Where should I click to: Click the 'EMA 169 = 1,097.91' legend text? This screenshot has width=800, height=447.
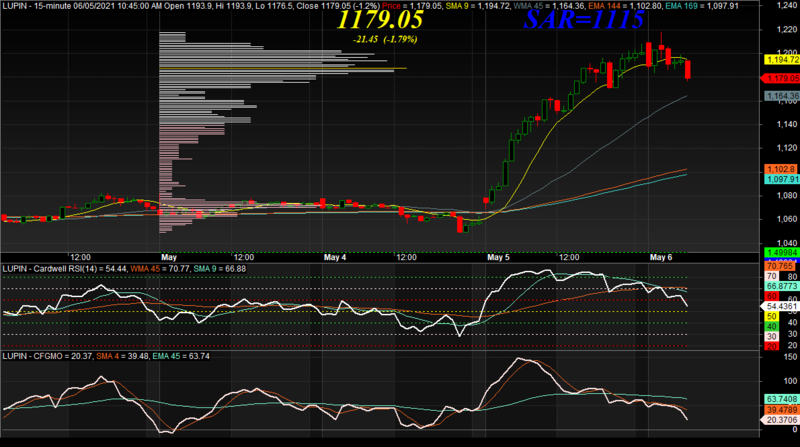(702, 6)
